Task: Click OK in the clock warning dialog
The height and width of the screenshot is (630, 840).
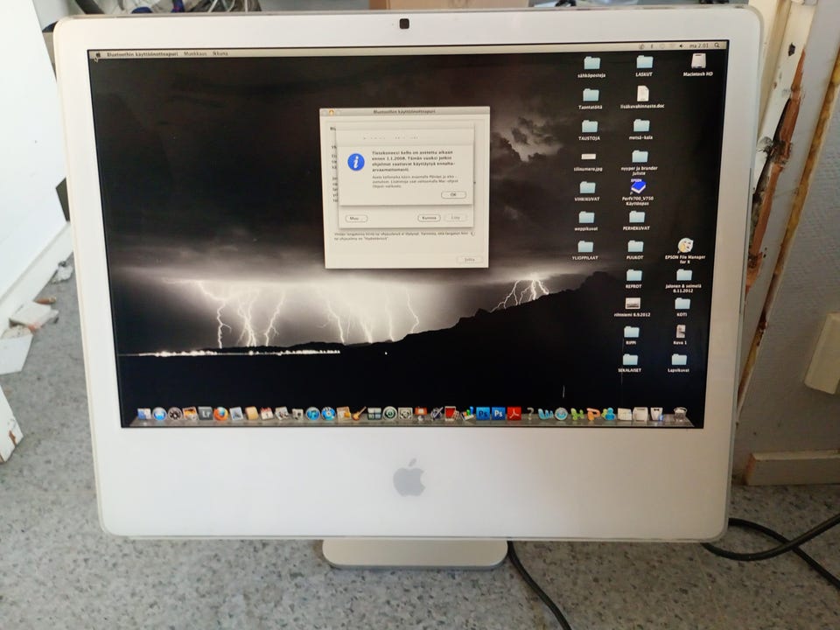Action: coord(453,194)
